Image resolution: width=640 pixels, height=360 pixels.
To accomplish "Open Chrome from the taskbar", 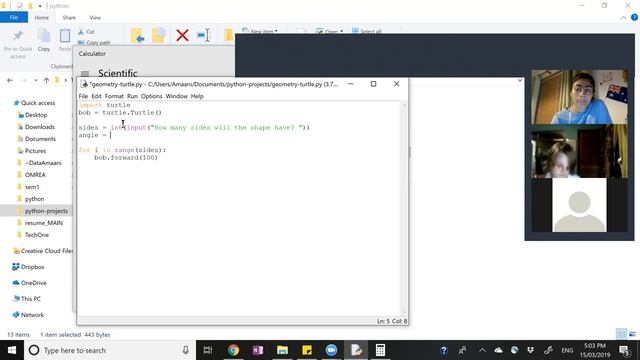I will tap(233, 350).
